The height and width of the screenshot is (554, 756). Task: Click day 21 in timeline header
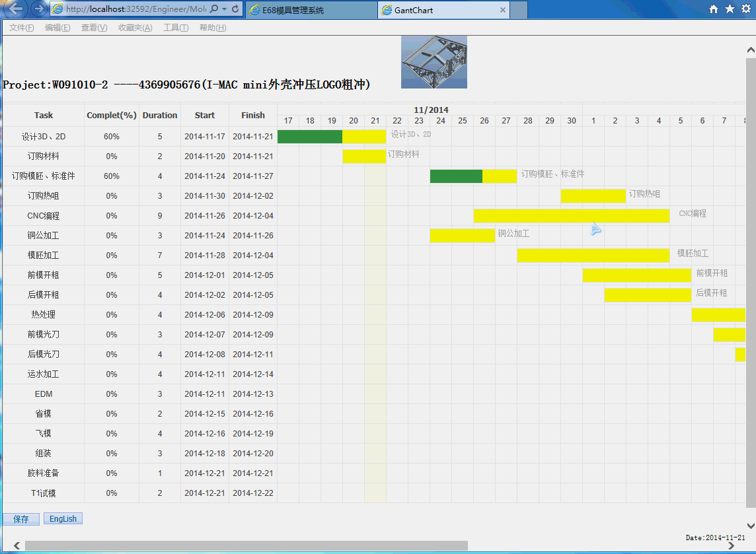pos(375,120)
